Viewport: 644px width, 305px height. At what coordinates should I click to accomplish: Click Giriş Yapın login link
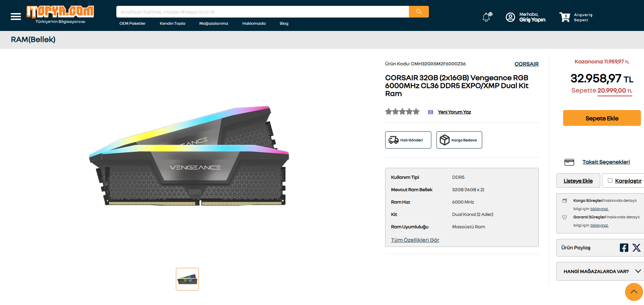point(532,20)
